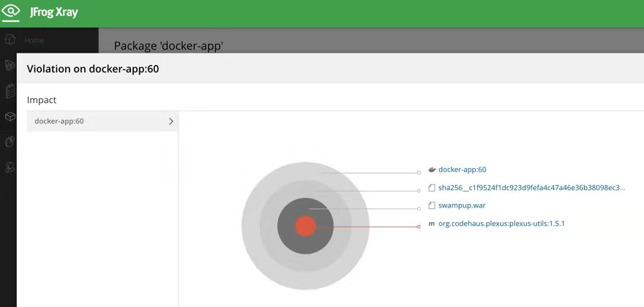Open the swampup.war link
Image resolution: width=644 pixels, height=307 pixels.
tap(462, 205)
